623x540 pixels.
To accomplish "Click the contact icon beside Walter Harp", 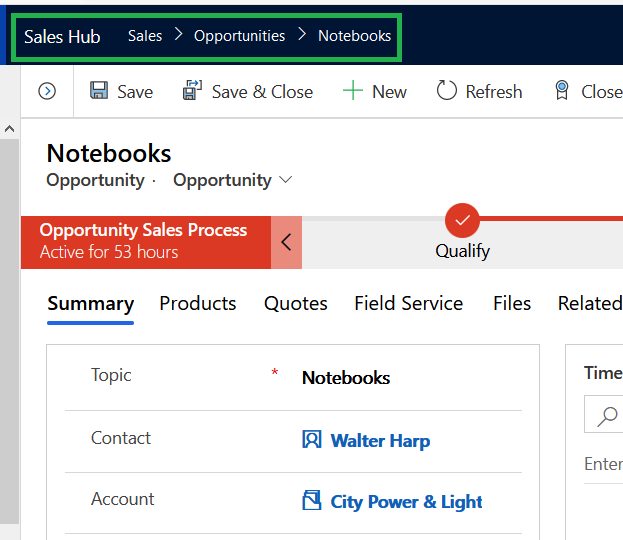I will [x=312, y=439].
